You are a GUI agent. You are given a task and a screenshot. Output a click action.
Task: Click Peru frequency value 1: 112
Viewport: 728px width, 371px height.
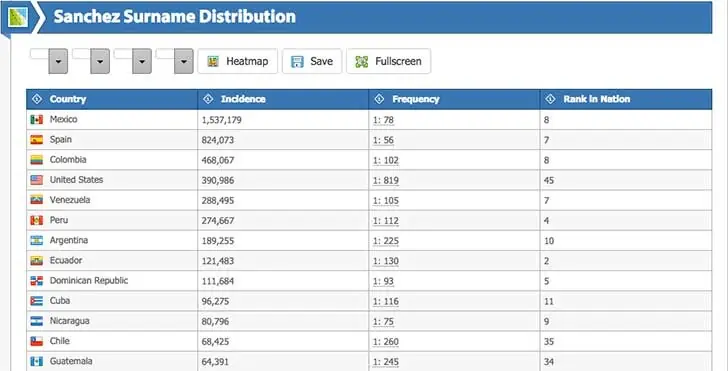coord(386,221)
